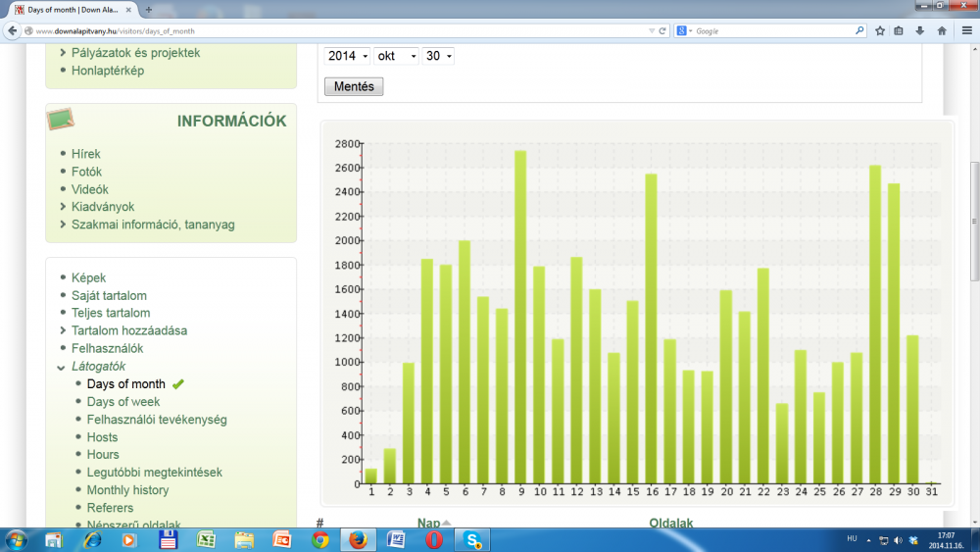
Task: Open the day dropdown showing 30
Action: tap(438, 56)
